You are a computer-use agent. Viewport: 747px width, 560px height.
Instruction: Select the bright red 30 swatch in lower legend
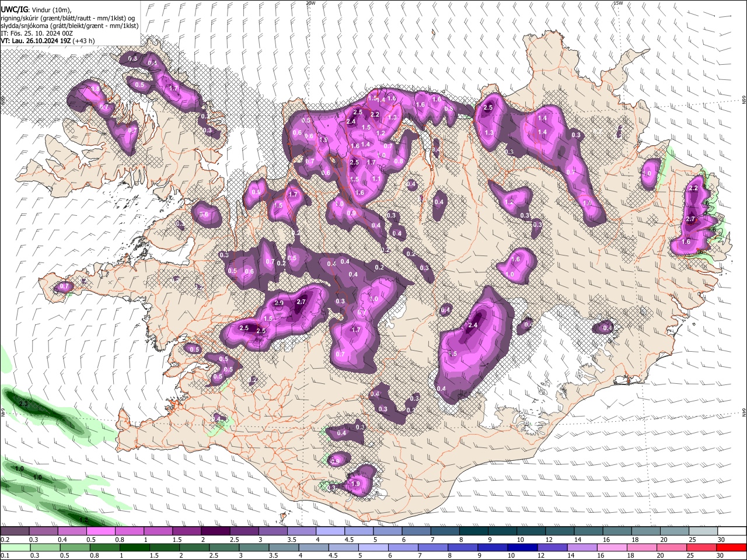click(732, 547)
